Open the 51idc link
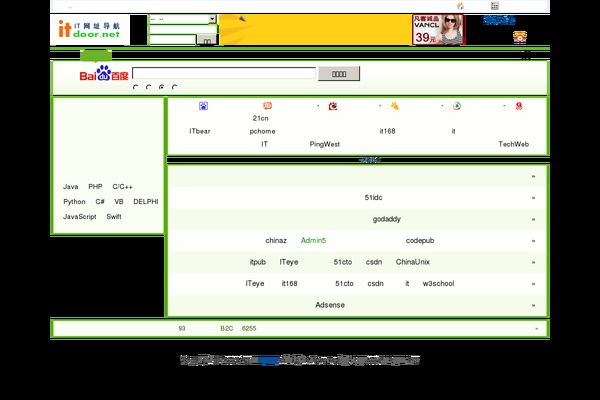This screenshot has height=400, width=600. [373, 198]
